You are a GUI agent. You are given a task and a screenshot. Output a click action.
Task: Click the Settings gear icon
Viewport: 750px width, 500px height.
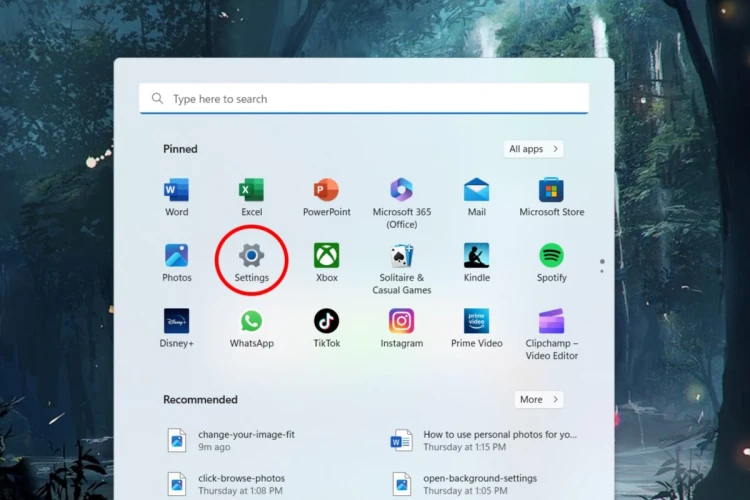point(251,256)
